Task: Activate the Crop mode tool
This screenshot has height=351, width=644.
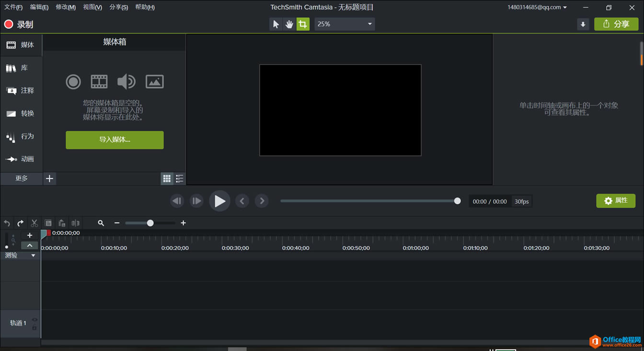Action: click(303, 24)
